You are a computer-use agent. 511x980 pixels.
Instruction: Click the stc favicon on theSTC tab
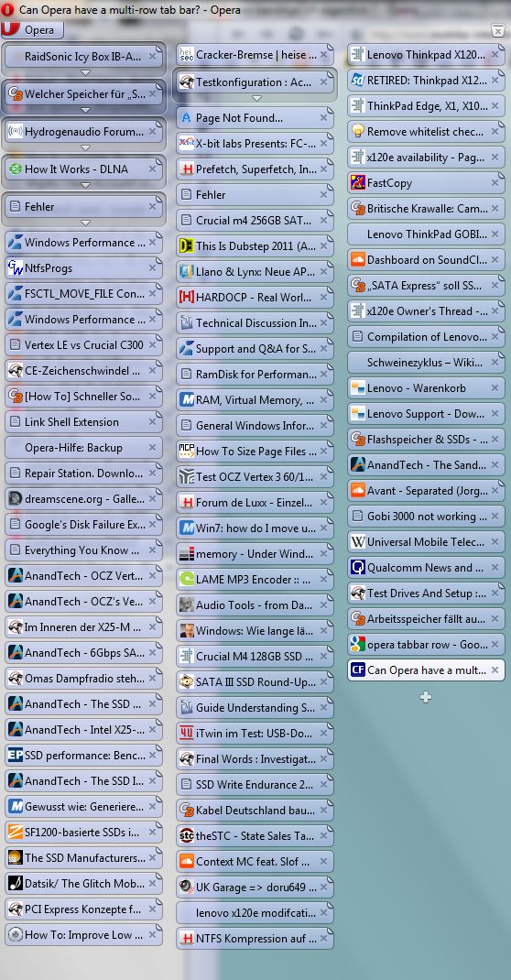(x=186, y=835)
